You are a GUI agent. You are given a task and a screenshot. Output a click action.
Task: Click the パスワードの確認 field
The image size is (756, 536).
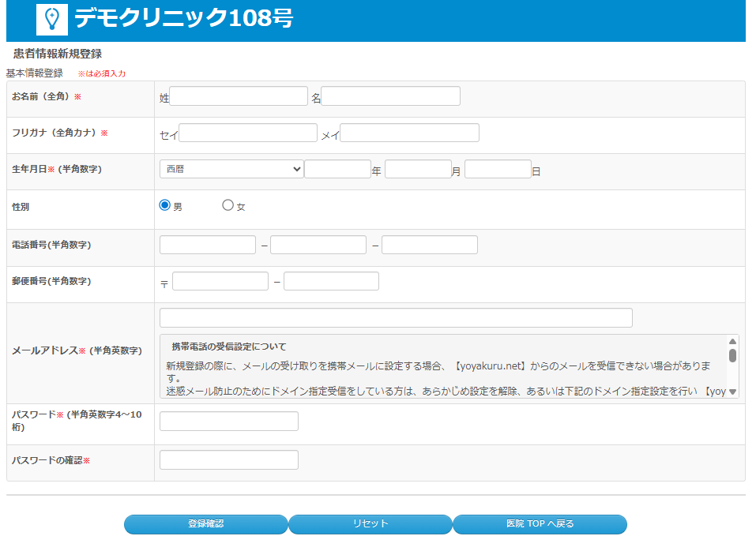tap(229, 459)
